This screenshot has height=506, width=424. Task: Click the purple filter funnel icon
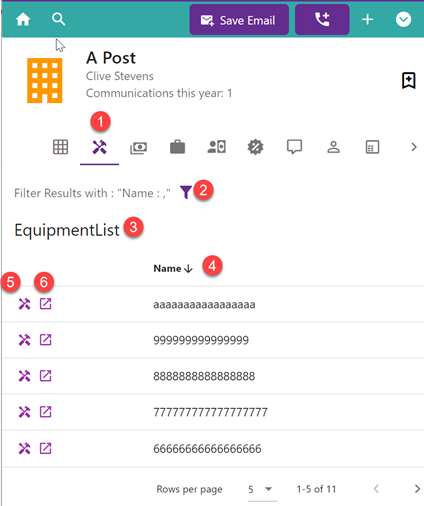[186, 192]
